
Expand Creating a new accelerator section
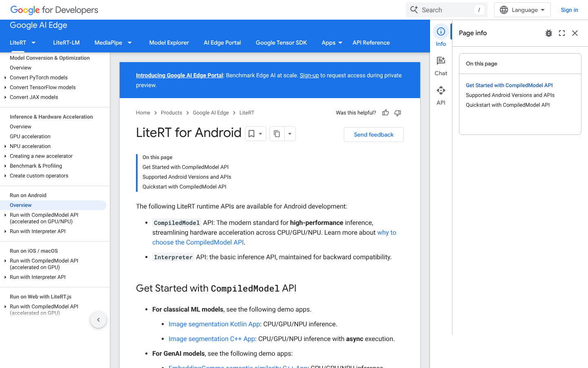[5, 156]
